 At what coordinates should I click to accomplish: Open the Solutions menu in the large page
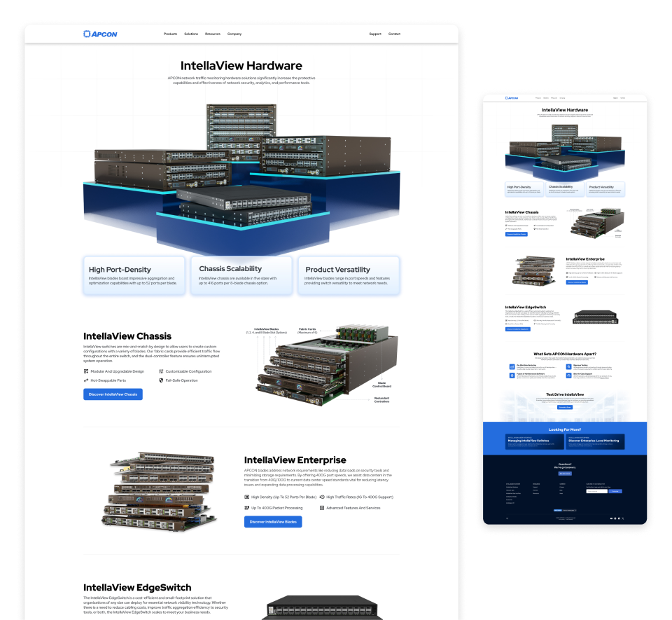pyautogui.click(x=191, y=34)
